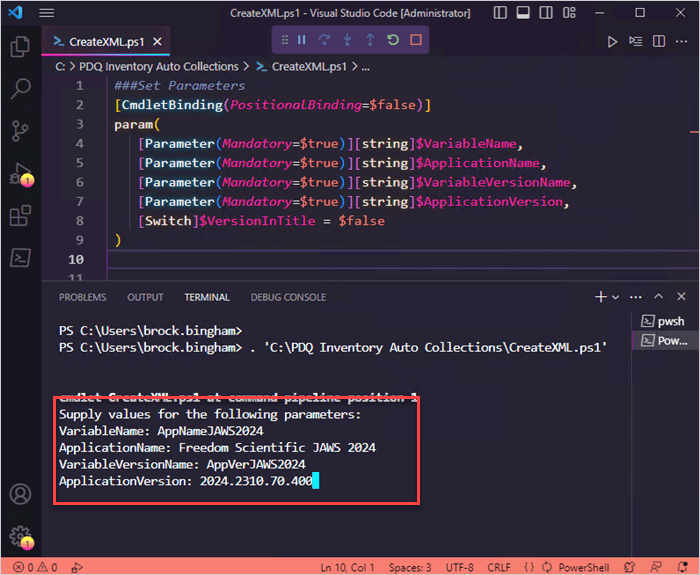Click the feedback status bar icon
Image resolution: width=700 pixels, height=575 pixels.
[656, 567]
